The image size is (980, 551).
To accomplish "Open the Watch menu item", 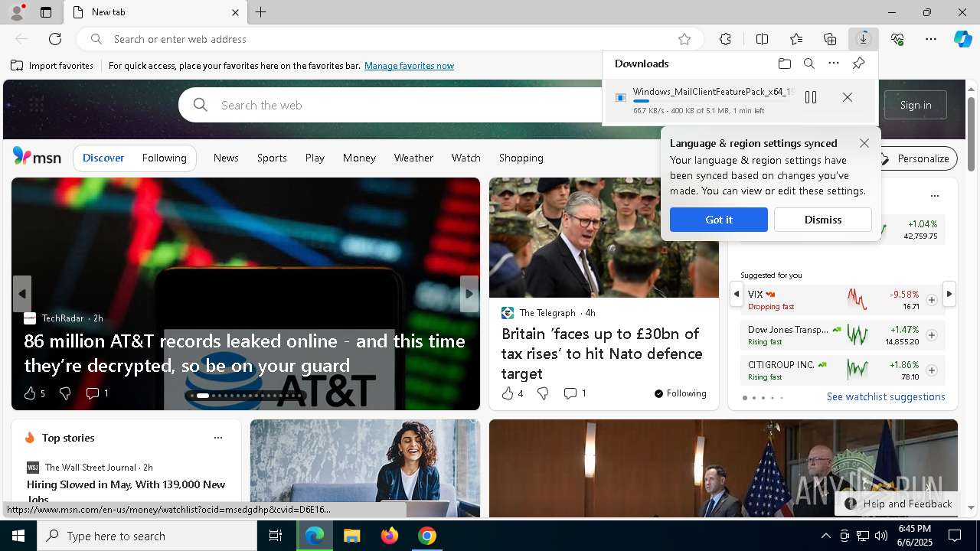I will [465, 158].
